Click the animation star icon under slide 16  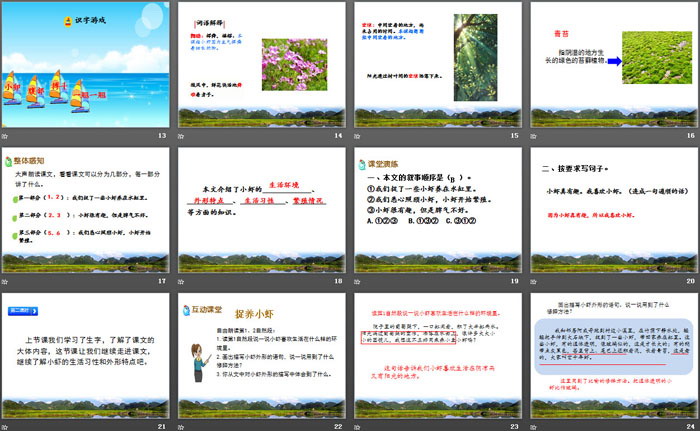[x=533, y=136]
